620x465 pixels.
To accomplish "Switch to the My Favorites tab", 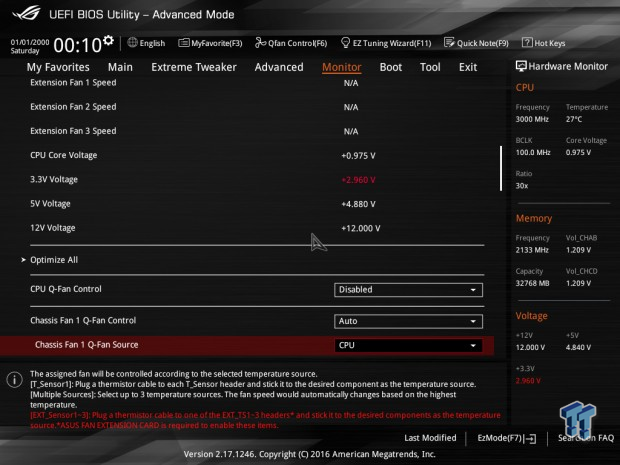I will 58,67.
